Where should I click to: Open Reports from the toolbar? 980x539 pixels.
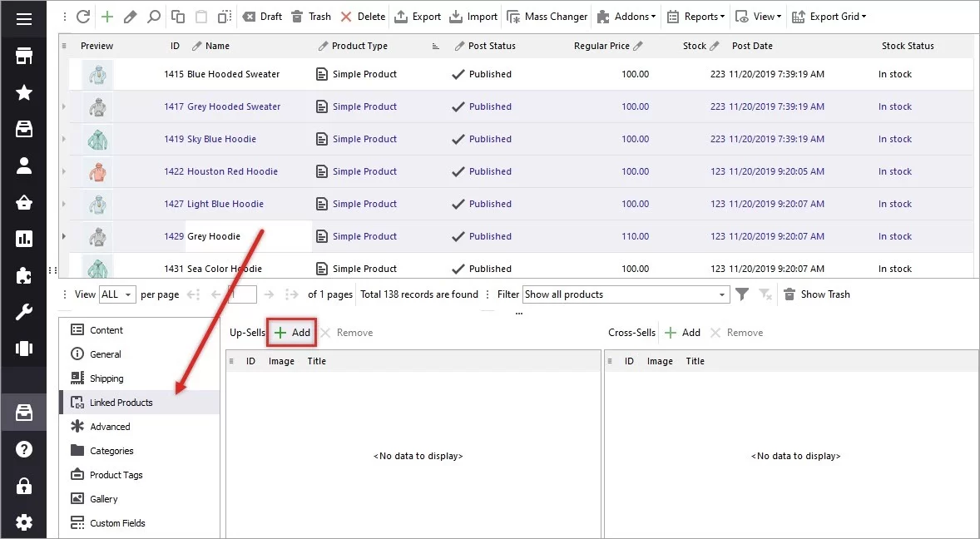click(695, 16)
